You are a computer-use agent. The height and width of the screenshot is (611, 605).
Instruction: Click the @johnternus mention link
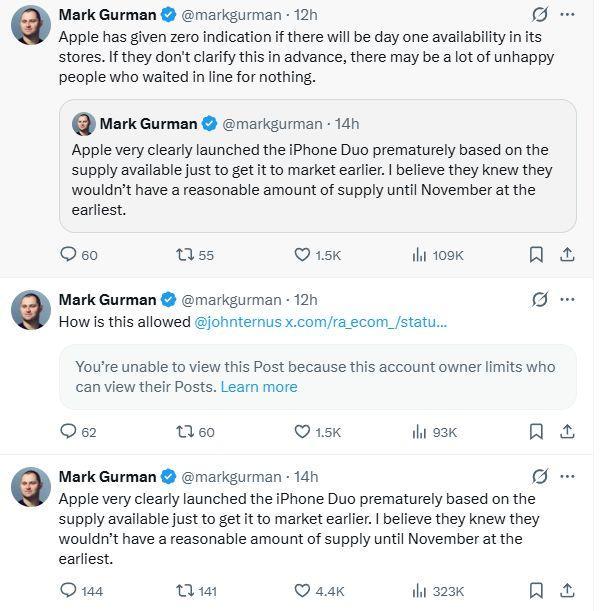pyautogui.click(x=238, y=322)
